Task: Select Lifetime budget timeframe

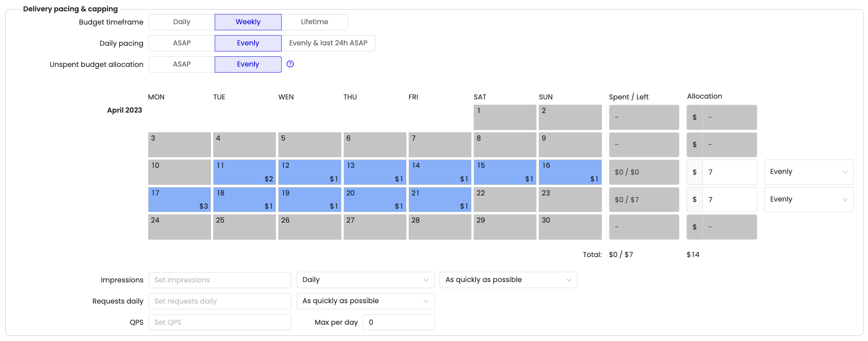Action: (315, 22)
